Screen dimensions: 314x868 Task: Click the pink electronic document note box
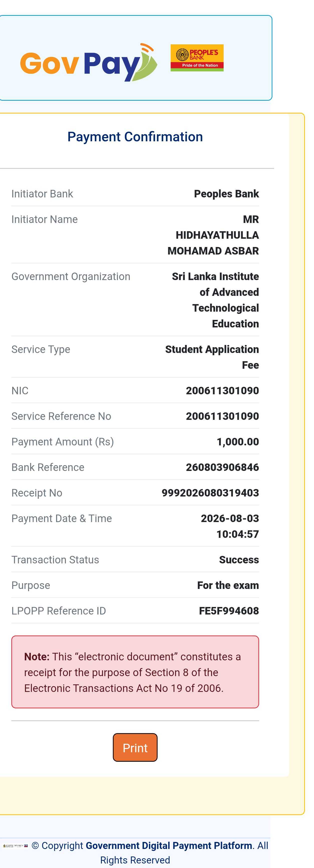(x=135, y=672)
